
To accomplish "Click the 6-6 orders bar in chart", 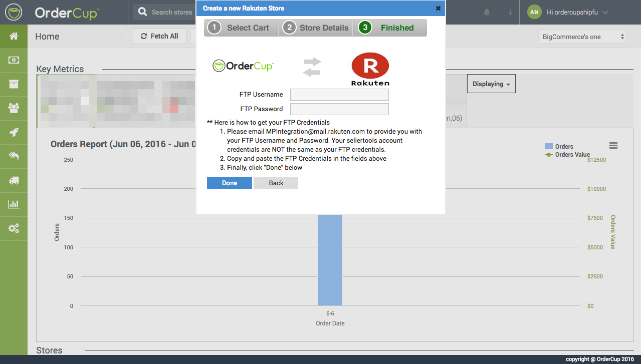I will tap(330, 260).
